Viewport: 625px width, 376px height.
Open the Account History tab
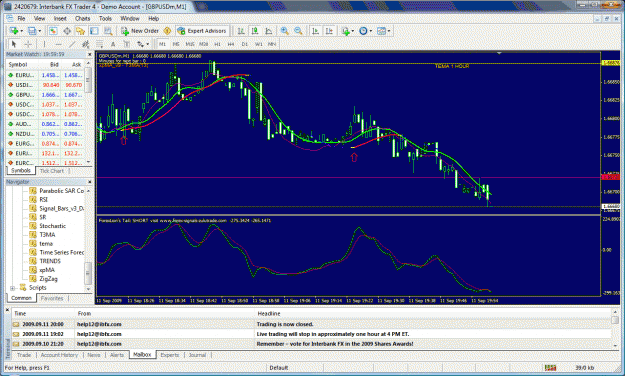click(x=59, y=355)
